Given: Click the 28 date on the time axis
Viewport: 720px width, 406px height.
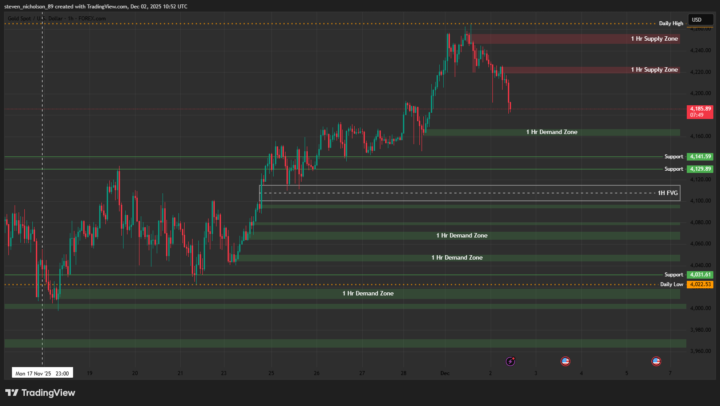Looking at the screenshot, I should tap(403, 373).
